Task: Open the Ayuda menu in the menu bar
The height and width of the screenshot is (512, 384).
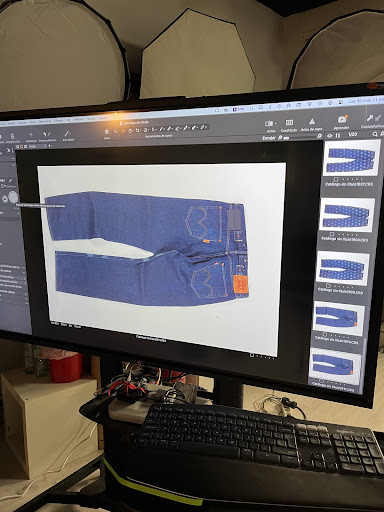Action: pyautogui.click(x=103, y=118)
